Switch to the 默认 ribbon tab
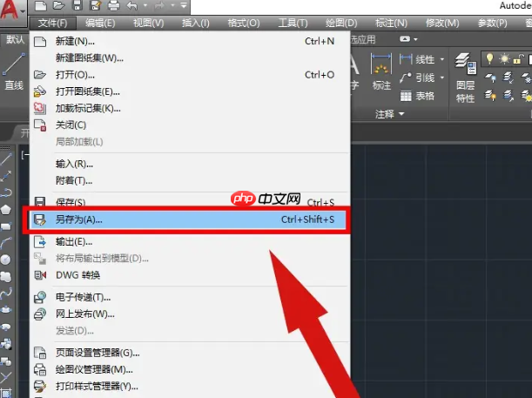 16,40
